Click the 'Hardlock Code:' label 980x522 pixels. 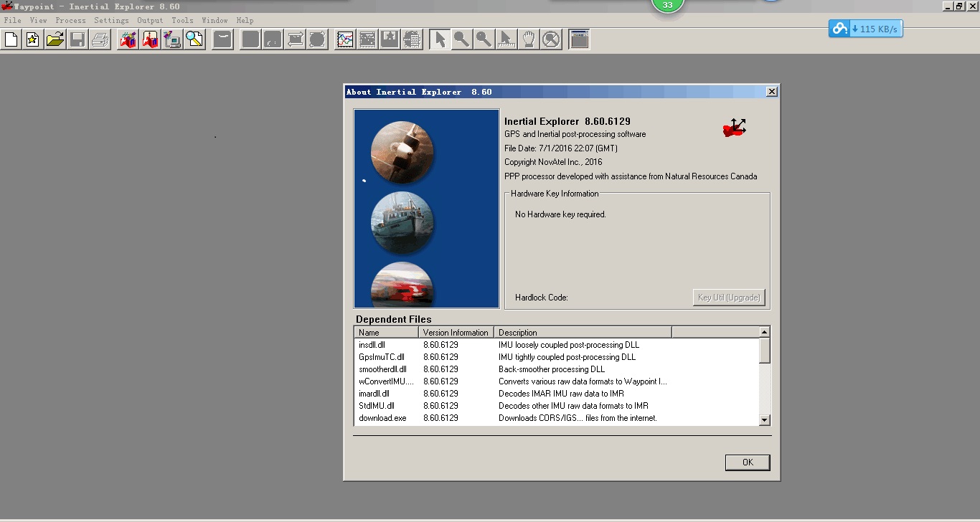tap(542, 298)
